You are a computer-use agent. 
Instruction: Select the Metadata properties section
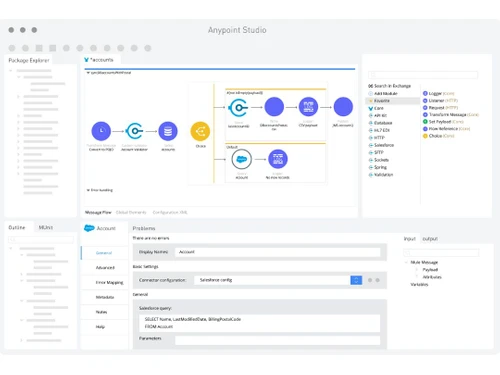[104, 297]
